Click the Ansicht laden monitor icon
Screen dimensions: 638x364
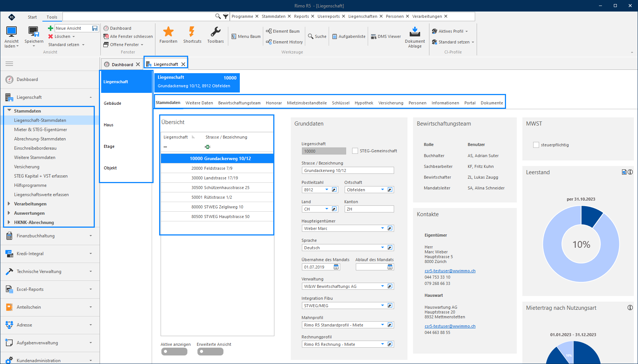pyautogui.click(x=12, y=32)
